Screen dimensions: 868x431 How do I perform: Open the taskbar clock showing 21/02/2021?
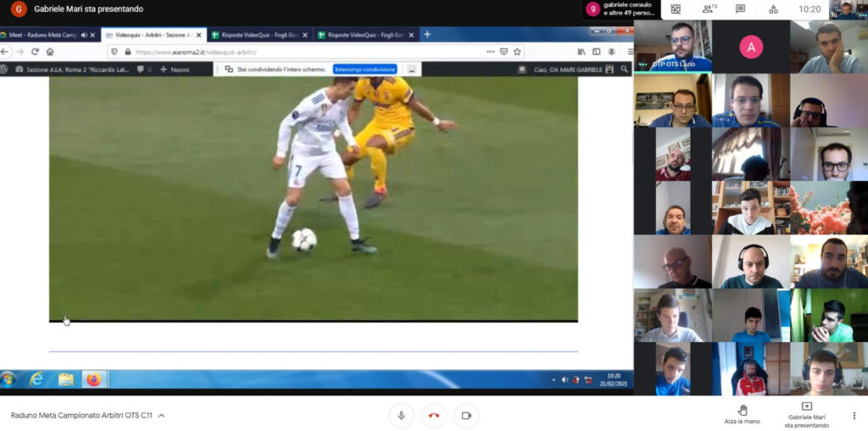coord(614,379)
